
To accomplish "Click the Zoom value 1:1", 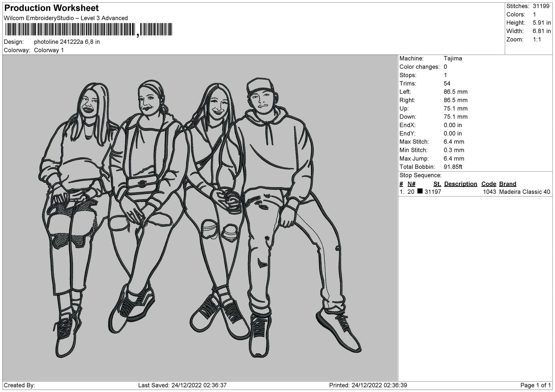I will 537,40.
